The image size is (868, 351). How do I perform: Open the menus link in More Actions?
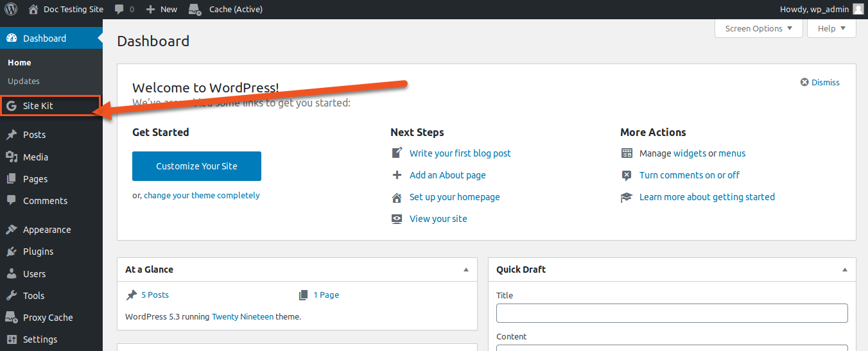point(732,153)
